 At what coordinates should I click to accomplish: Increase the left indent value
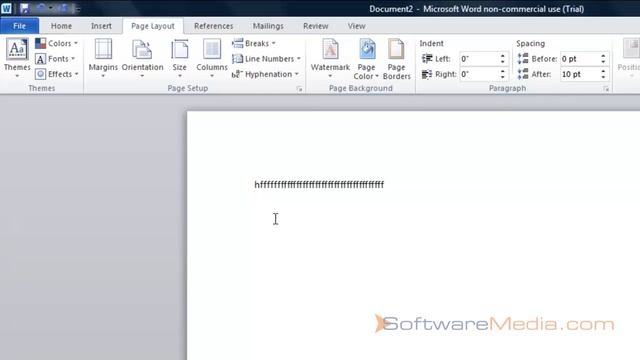click(503, 56)
